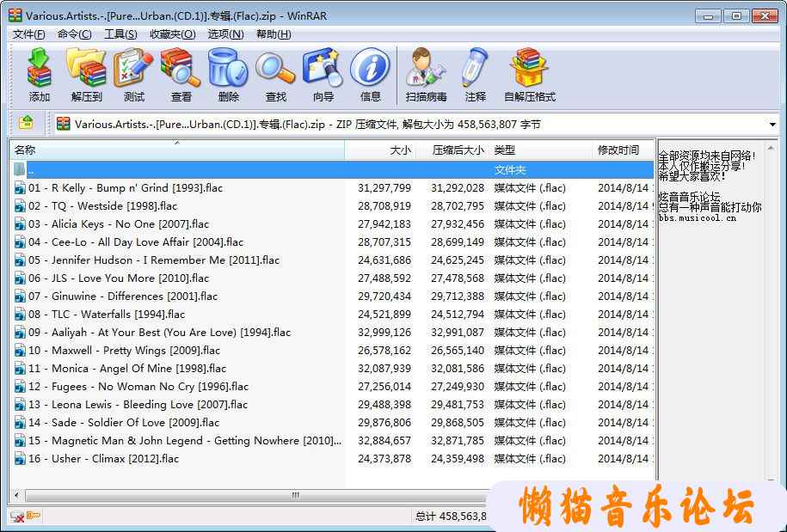Screen dimensions: 787x532
Task: Click the 文件夹 type cell in '..' row
Action: tap(510, 170)
